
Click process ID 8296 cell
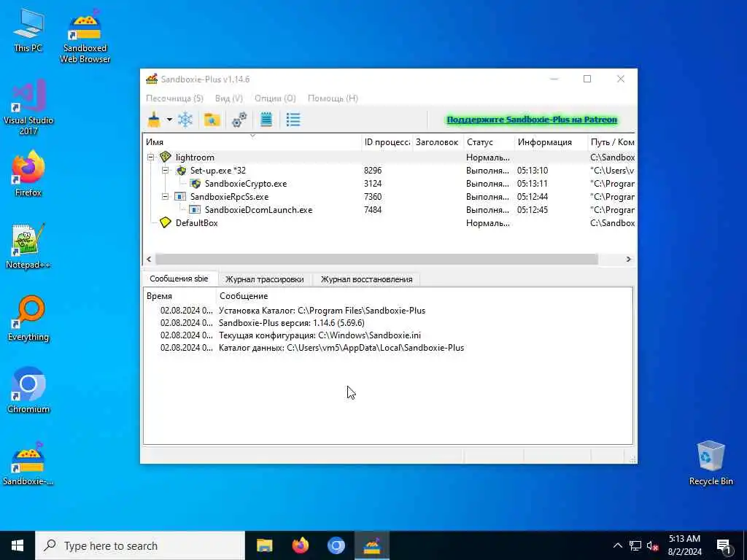coord(373,171)
